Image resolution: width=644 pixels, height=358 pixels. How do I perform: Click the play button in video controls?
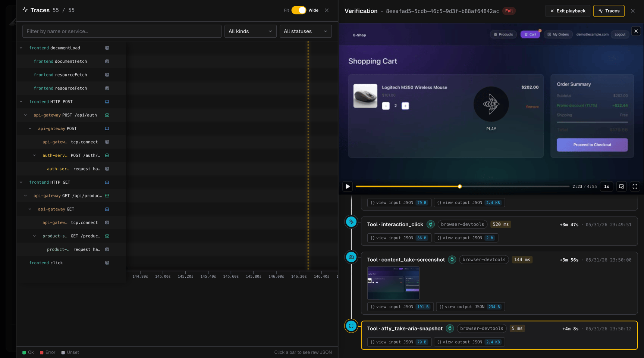(347, 186)
